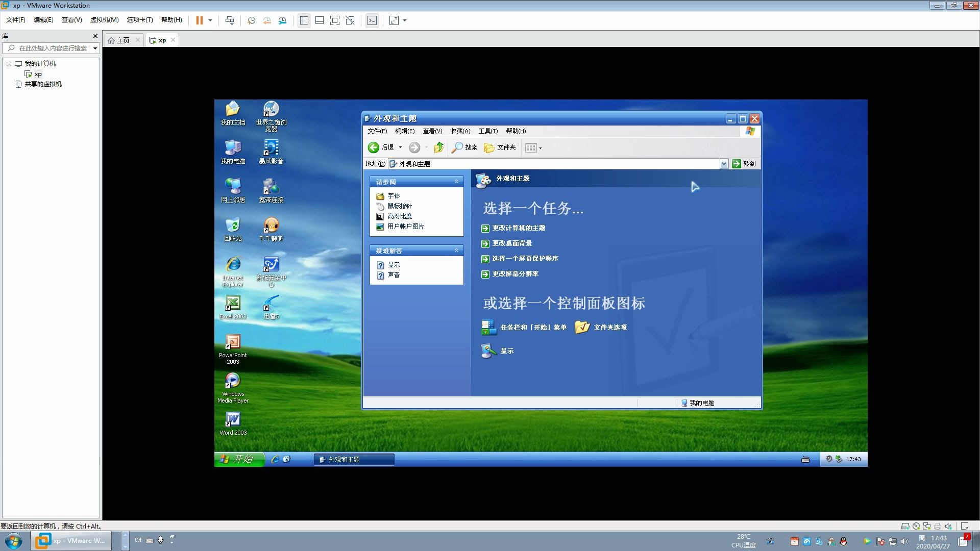980x551 pixels.
Task: Click 外观和主题 XP taskbar button
Action: click(x=354, y=460)
